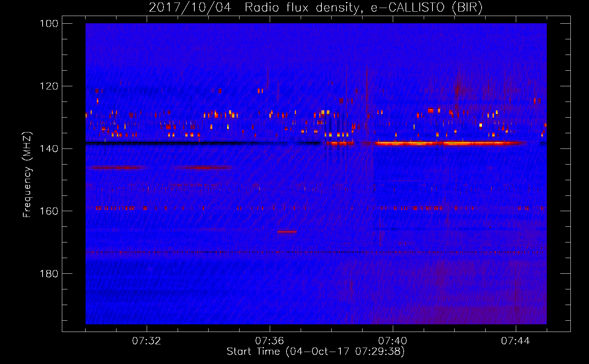Click the 07:40 time tick label
589x364 pixels.
393,341
